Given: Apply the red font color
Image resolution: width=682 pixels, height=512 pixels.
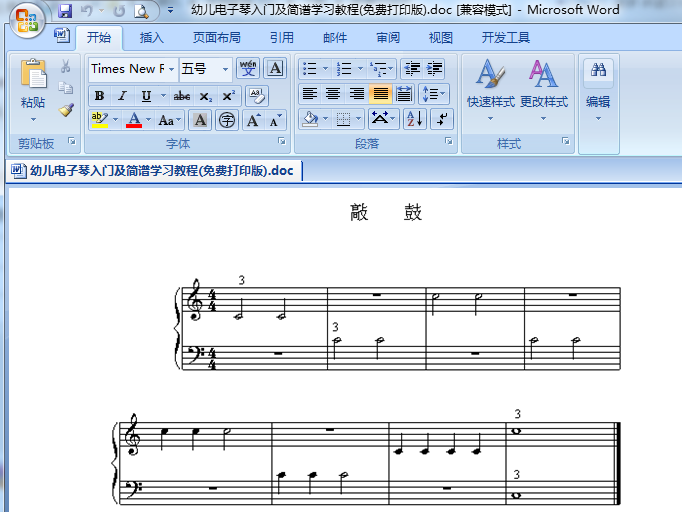Looking at the screenshot, I should 134,120.
